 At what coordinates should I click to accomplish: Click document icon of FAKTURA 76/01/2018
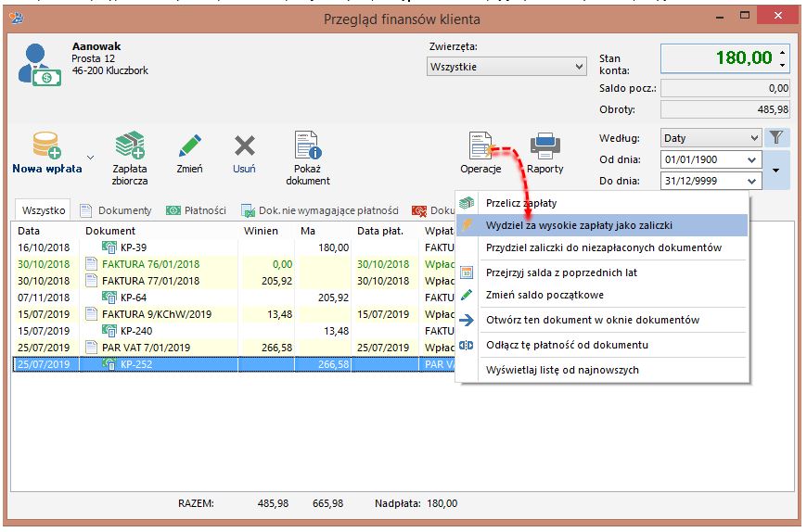91,264
